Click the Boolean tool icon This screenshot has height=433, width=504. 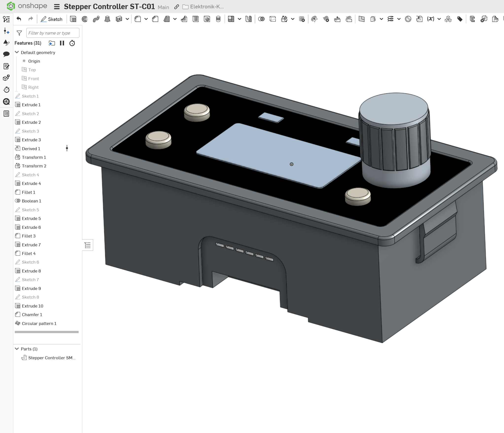(261, 19)
